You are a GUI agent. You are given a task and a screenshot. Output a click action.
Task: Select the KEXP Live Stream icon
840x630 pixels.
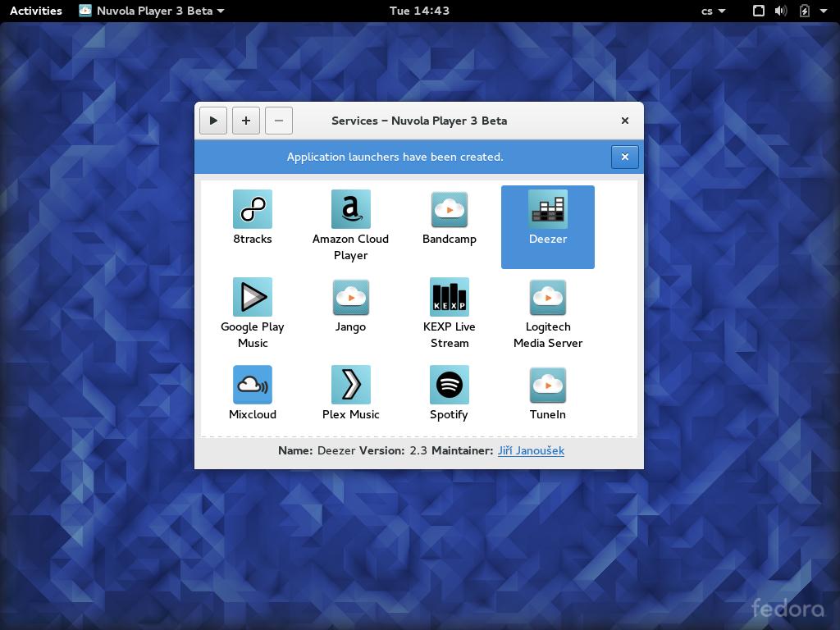(450, 297)
